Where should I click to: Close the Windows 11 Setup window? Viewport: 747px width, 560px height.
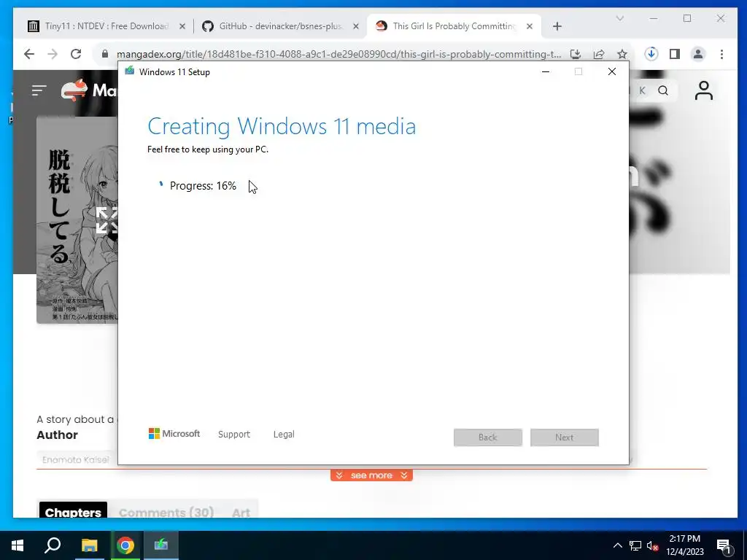(x=612, y=71)
